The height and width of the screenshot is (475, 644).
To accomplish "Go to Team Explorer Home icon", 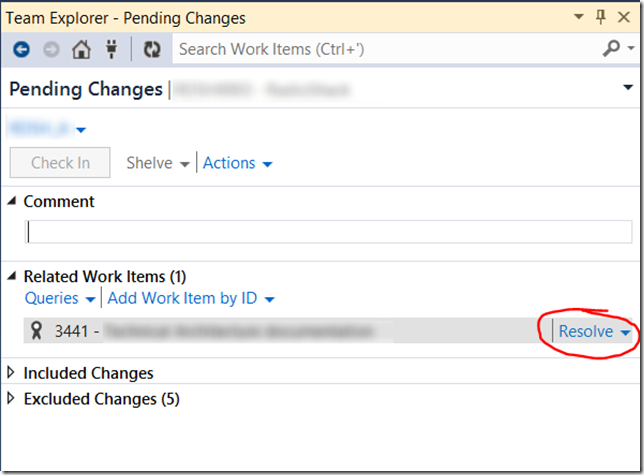I will tap(82, 49).
